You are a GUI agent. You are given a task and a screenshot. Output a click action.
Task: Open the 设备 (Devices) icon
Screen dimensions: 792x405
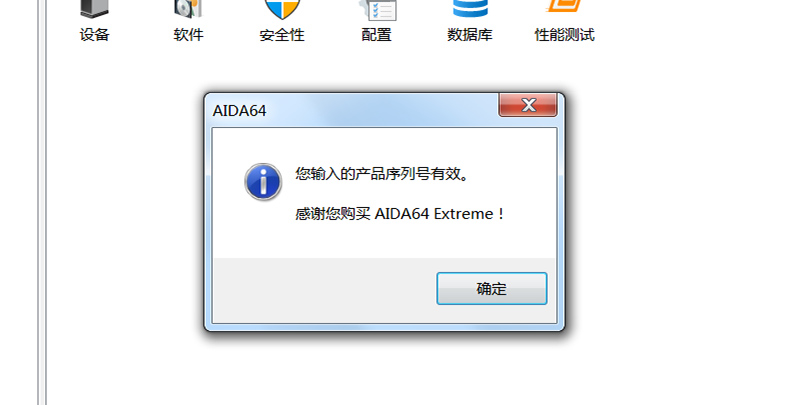point(94,8)
